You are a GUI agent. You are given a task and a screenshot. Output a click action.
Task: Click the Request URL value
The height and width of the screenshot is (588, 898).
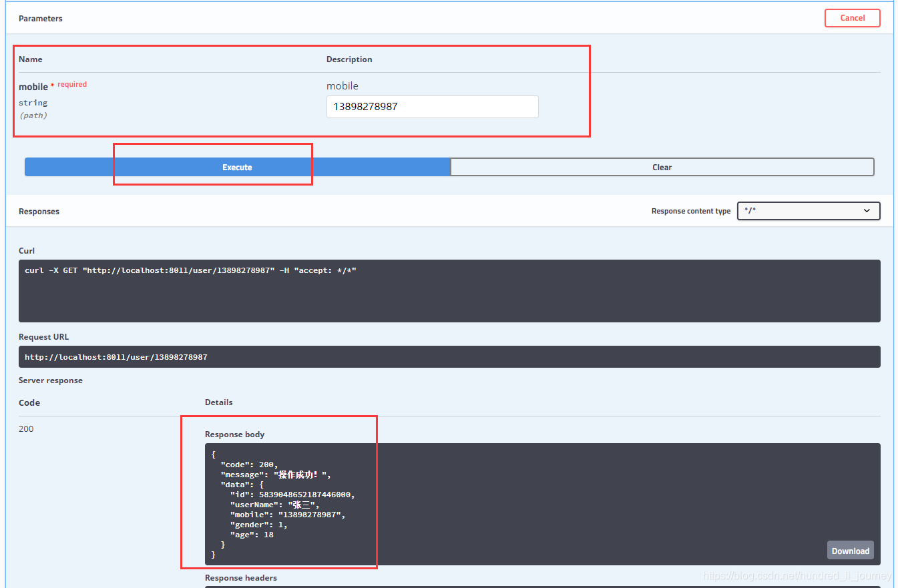[116, 357]
